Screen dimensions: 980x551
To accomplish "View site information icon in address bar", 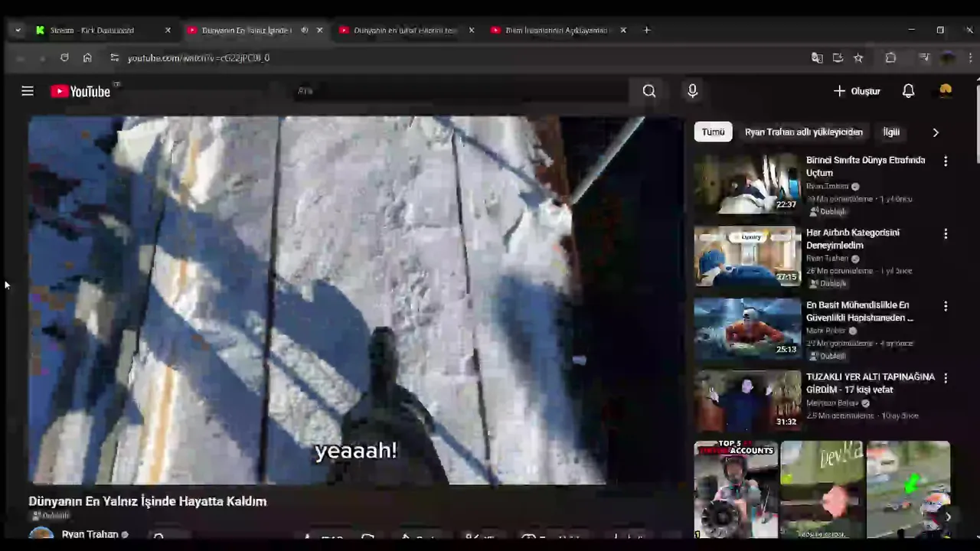I will [x=114, y=58].
